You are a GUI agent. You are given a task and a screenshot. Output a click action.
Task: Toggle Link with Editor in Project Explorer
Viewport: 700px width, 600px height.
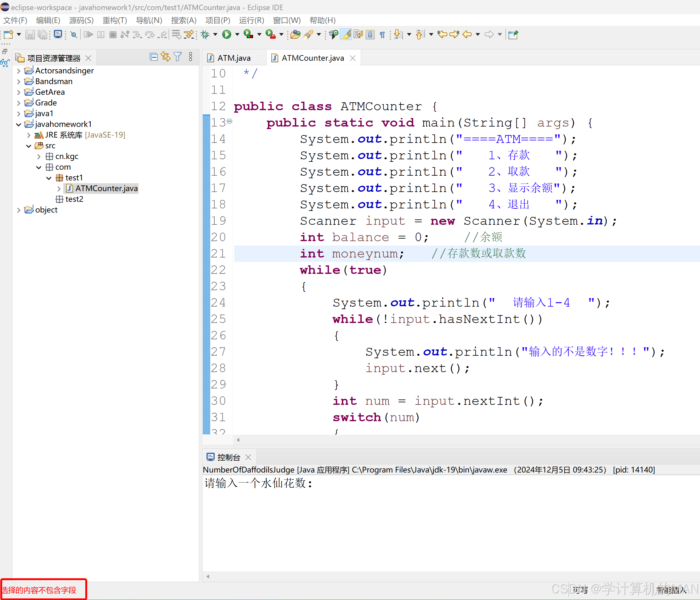166,57
